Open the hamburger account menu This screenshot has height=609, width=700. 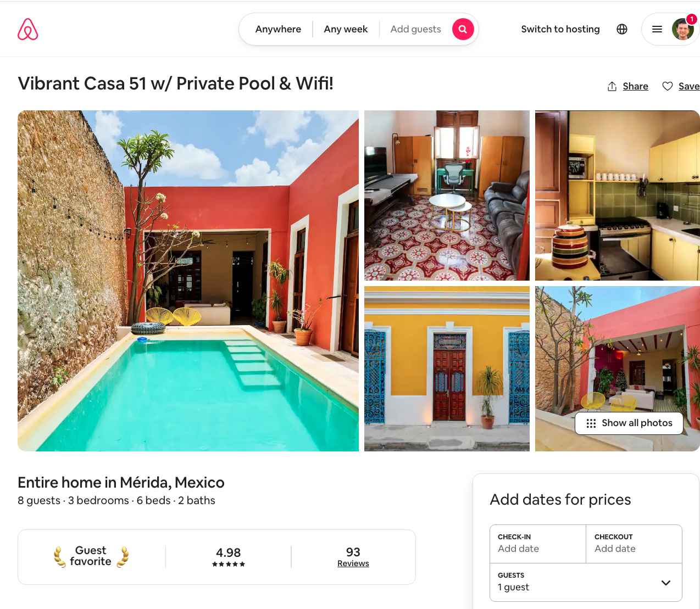pyautogui.click(x=657, y=29)
